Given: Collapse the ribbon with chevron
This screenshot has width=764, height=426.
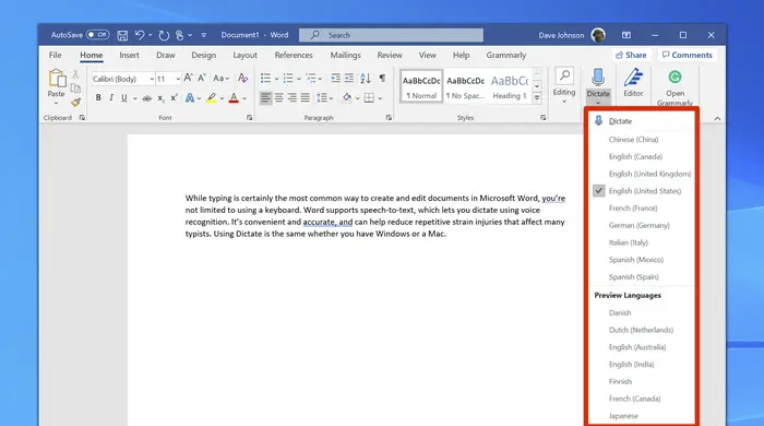Looking at the screenshot, I should point(717,118).
